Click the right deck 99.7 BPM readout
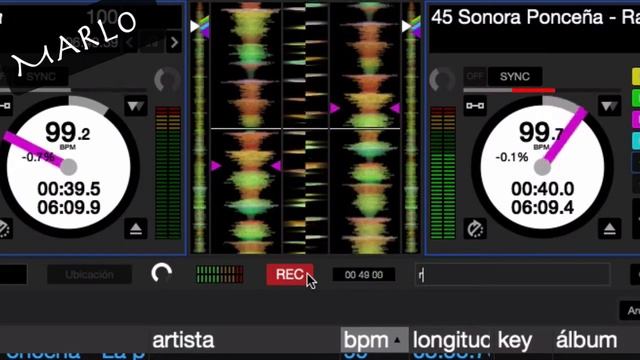 (541, 133)
